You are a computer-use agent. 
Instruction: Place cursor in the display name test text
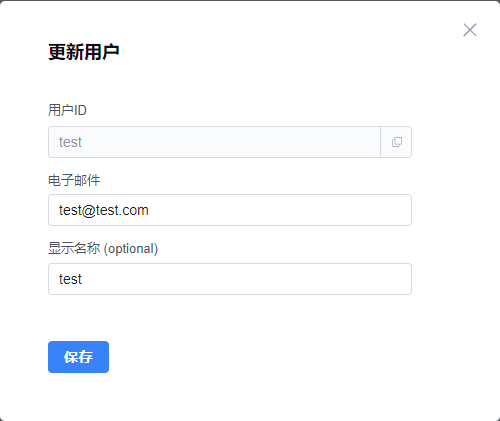coord(70,279)
